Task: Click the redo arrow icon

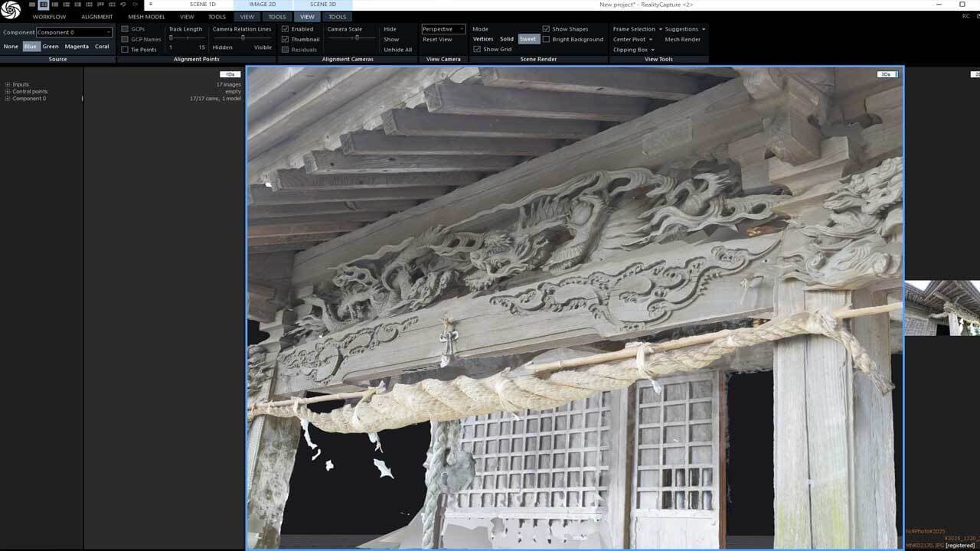Action: tap(135, 5)
